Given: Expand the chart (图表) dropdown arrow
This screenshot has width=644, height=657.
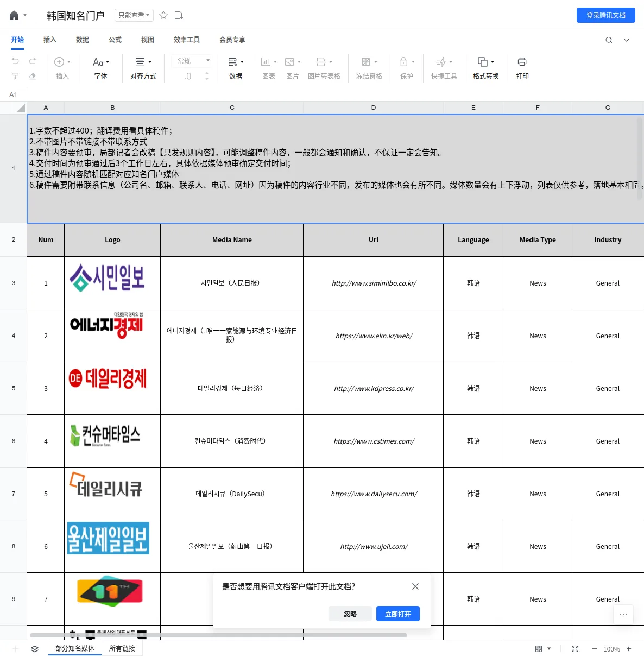Looking at the screenshot, I should coord(275,62).
